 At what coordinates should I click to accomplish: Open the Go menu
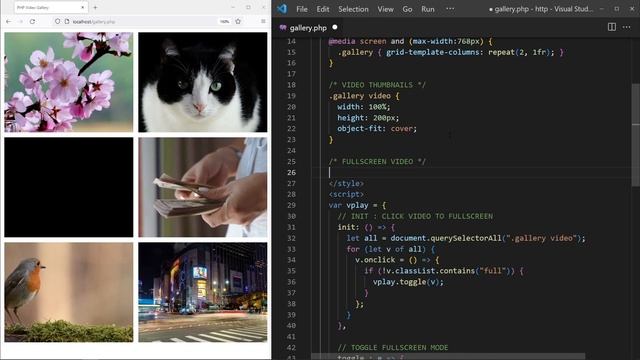tap(407, 9)
